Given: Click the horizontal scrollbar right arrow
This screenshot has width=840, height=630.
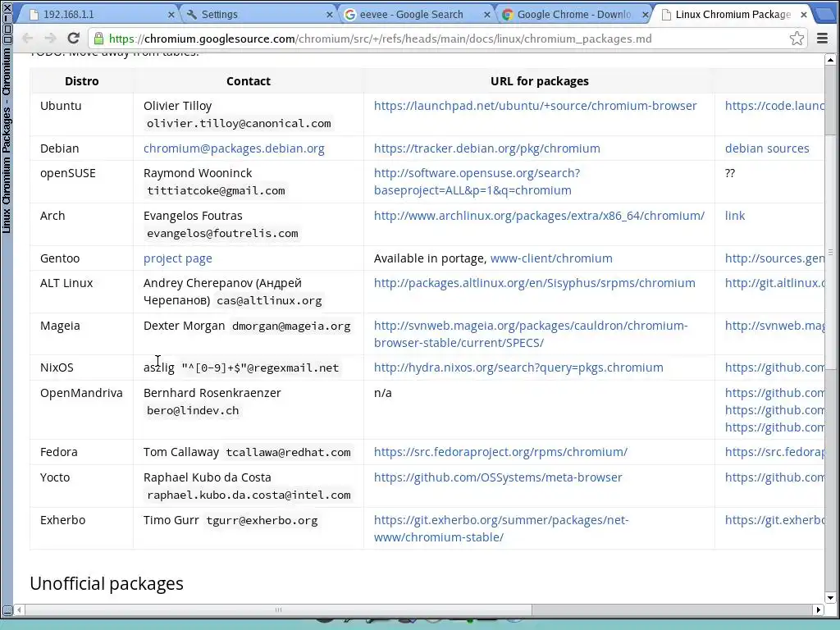Looking at the screenshot, I should 818,609.
